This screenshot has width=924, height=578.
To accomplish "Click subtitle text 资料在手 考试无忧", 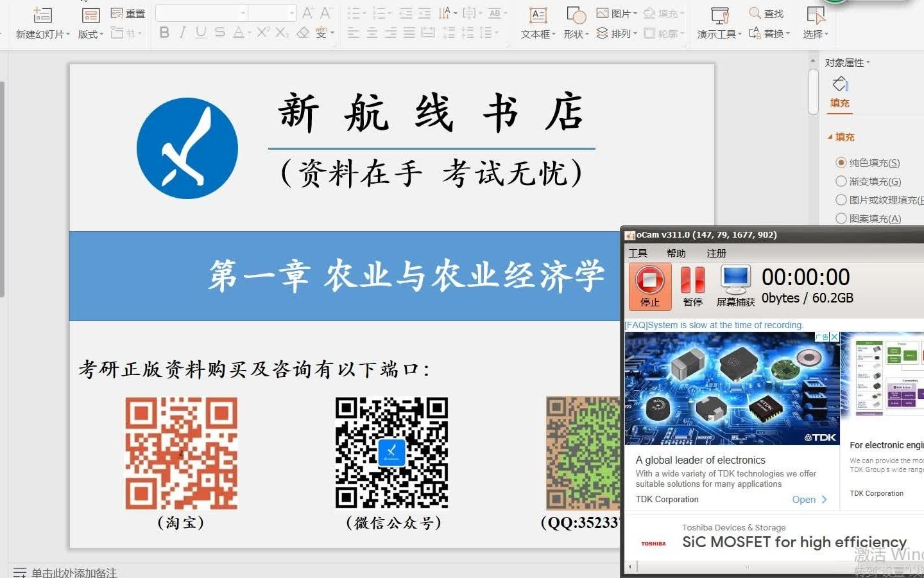I will pyautogui.click(x=432, y=173).
